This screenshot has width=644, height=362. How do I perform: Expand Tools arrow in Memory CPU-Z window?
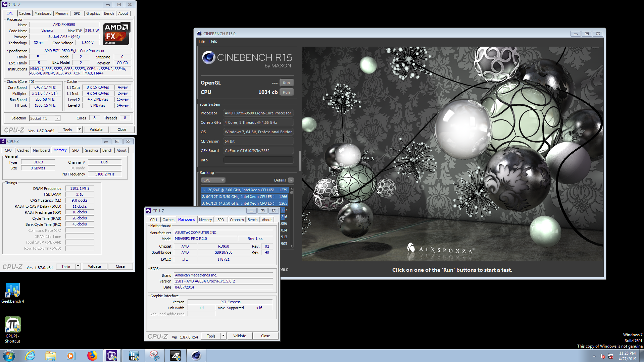click(78, 266)
